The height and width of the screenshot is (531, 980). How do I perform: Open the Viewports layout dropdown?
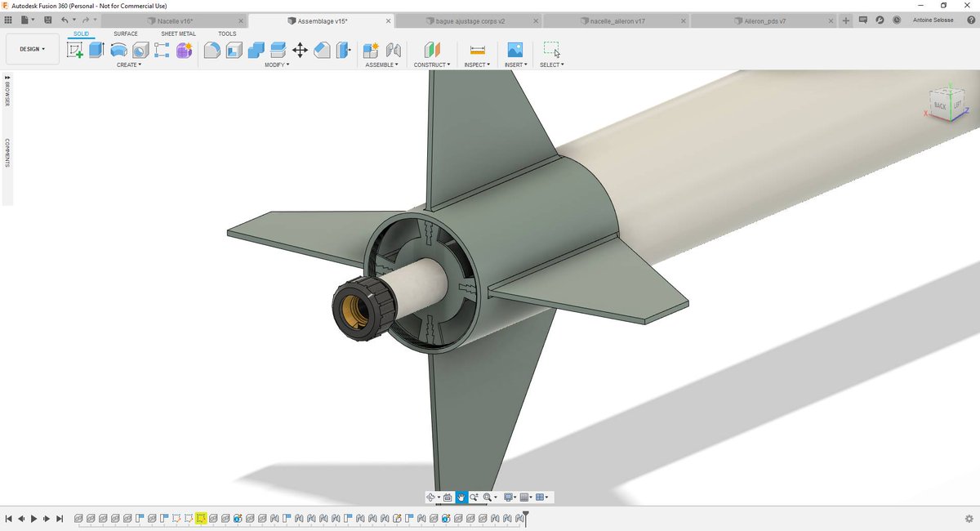pyautogui.click(x=542, y=497)
